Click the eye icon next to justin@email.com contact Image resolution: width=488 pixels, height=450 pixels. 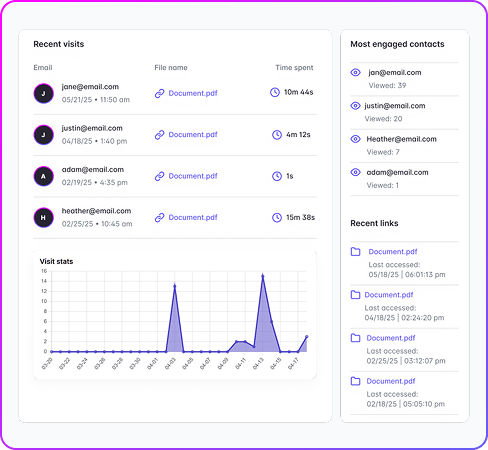[x=355, y=106]
